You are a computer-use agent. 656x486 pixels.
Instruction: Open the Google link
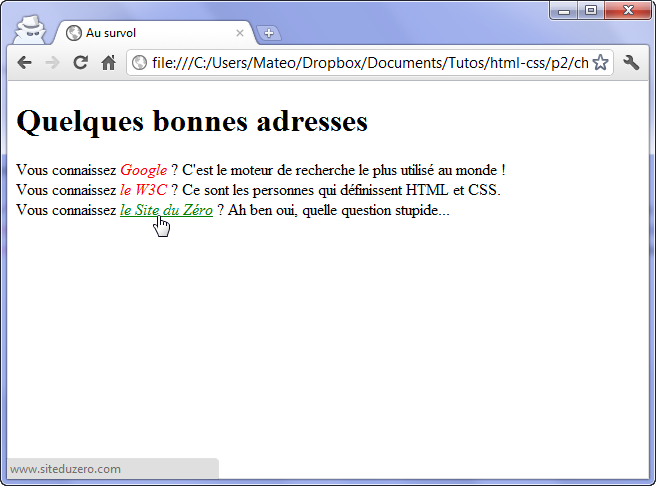144,170
